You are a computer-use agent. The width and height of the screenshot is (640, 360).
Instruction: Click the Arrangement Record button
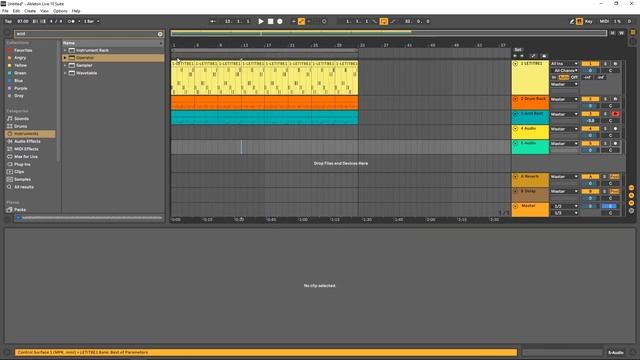point(280,21)
